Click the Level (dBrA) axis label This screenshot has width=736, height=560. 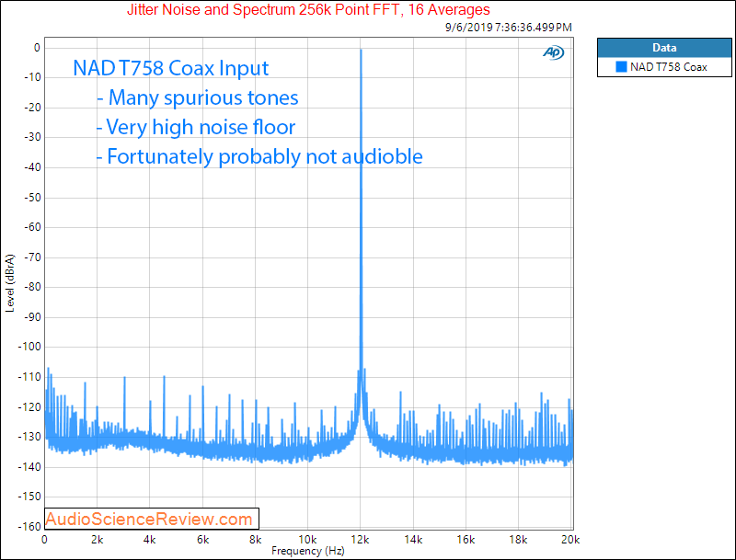coord(10,283)
